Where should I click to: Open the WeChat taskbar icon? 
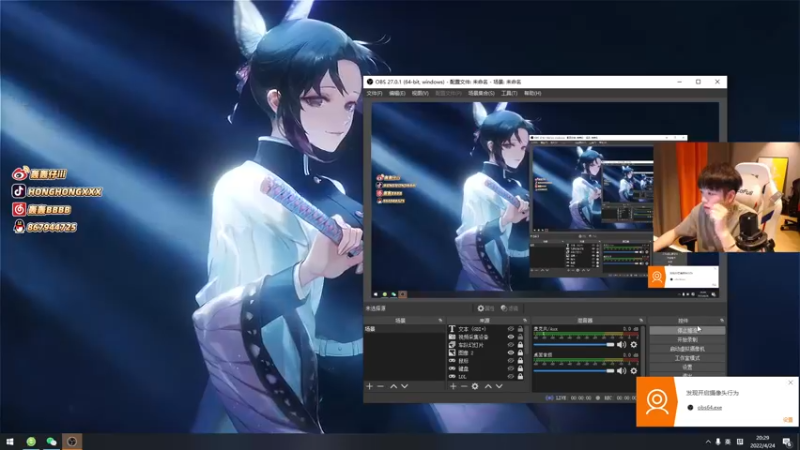[52, 441]
